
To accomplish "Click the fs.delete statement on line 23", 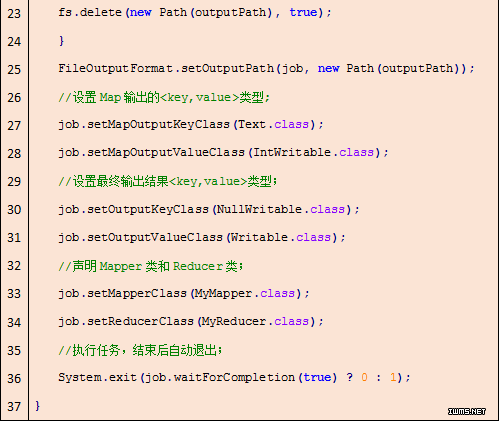I will (x=195, y=13).
